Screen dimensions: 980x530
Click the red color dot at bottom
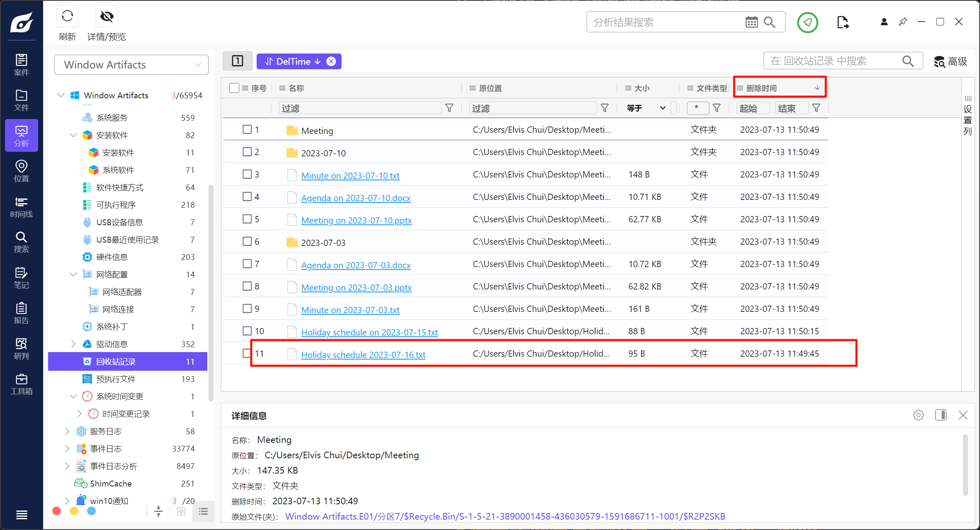click(57, 511)
